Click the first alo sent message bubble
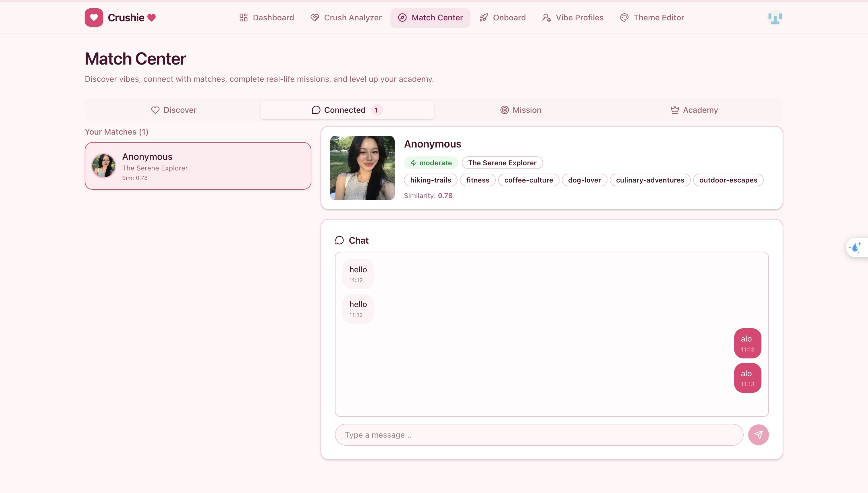The width and height of the screenshot is (868, 493). click(x=747, y=343)
